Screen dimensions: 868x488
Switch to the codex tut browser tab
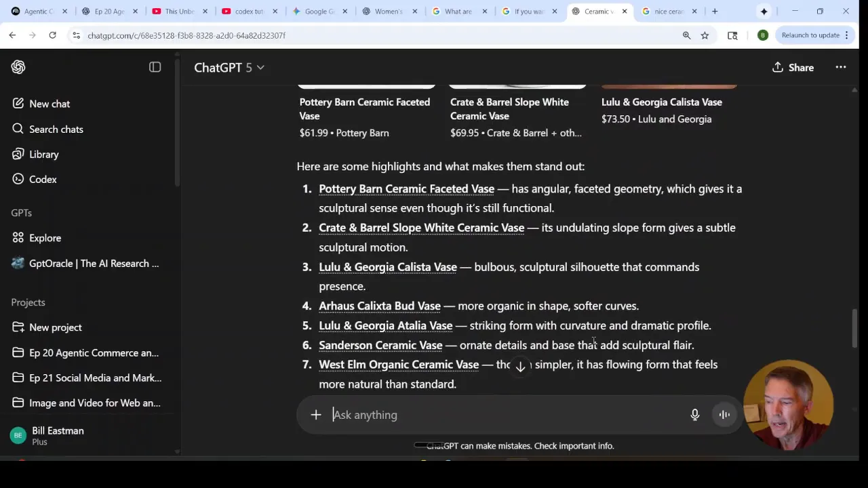248,12
